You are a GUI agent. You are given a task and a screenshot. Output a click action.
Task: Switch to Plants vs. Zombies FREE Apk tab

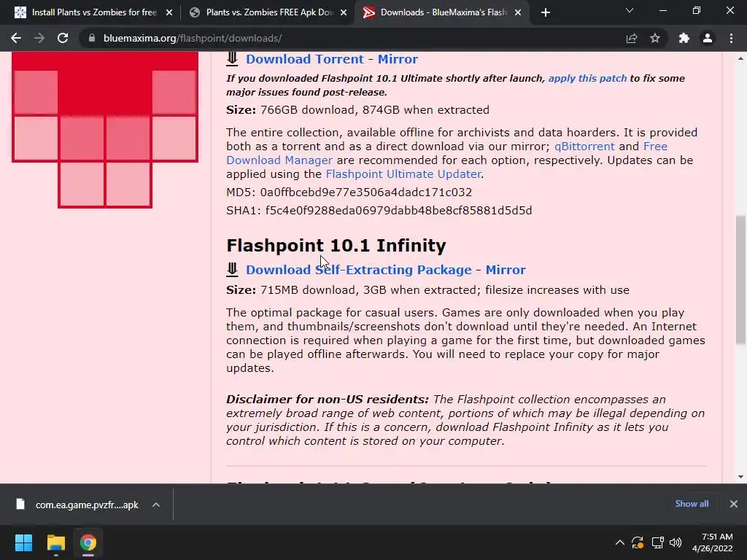tap(267, 12)
